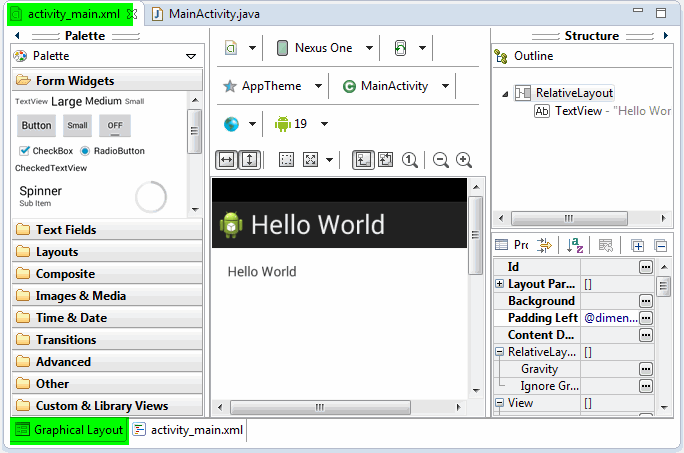Open AppTheme dropdown arrow

click(x=318, y=86)
